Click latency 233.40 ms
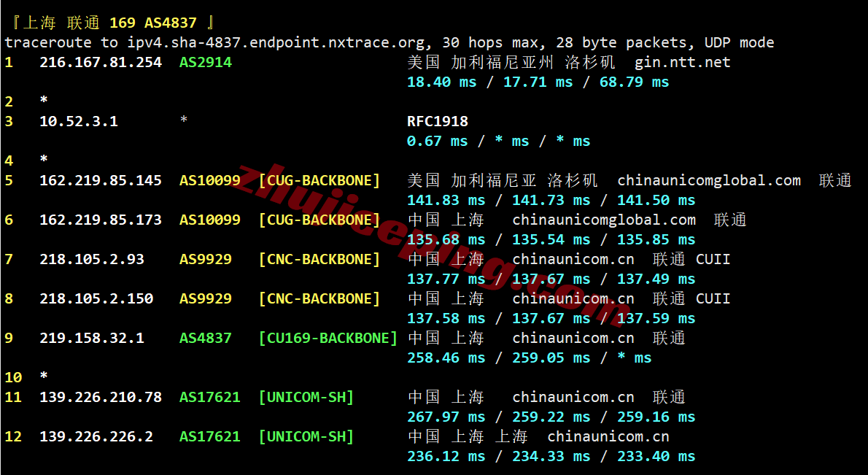The image size is (868, 475). (x=656, y=457)
